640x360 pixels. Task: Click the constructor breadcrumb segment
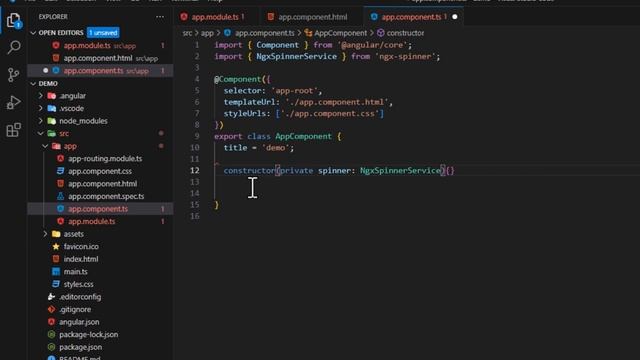(x=405, y=33)
